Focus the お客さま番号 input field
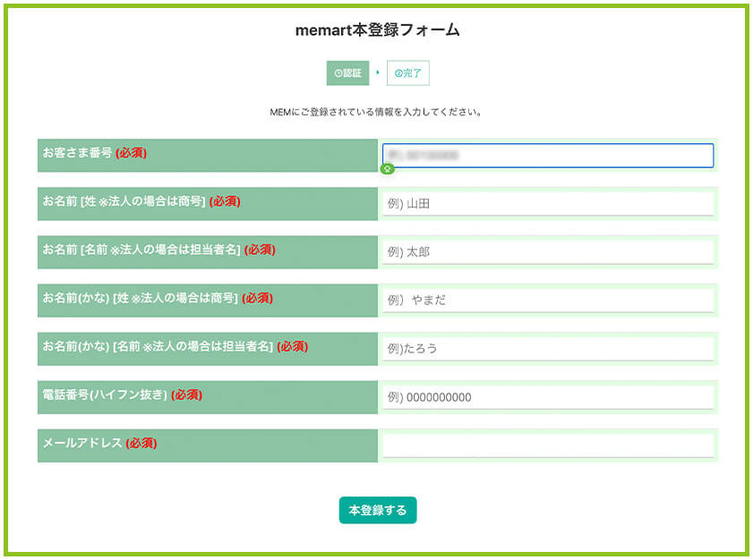The width and height of the screenshot is (753, 560). (547, 156)
